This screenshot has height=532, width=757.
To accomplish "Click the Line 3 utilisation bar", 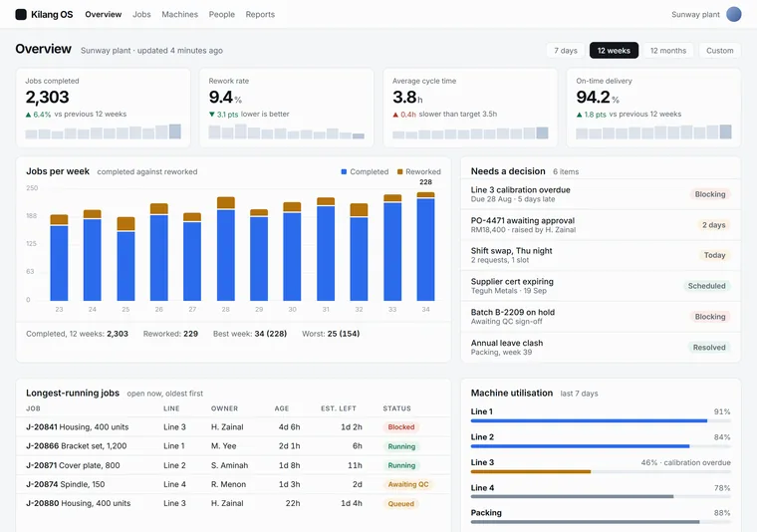I will [x=601, y=471].
